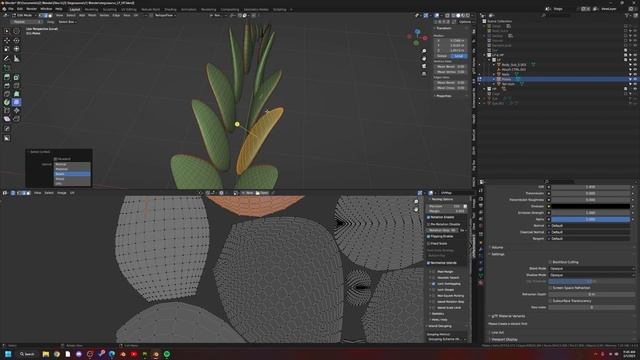Select the Knife tool
Screen dimensions: 640x360
[7, 94]
